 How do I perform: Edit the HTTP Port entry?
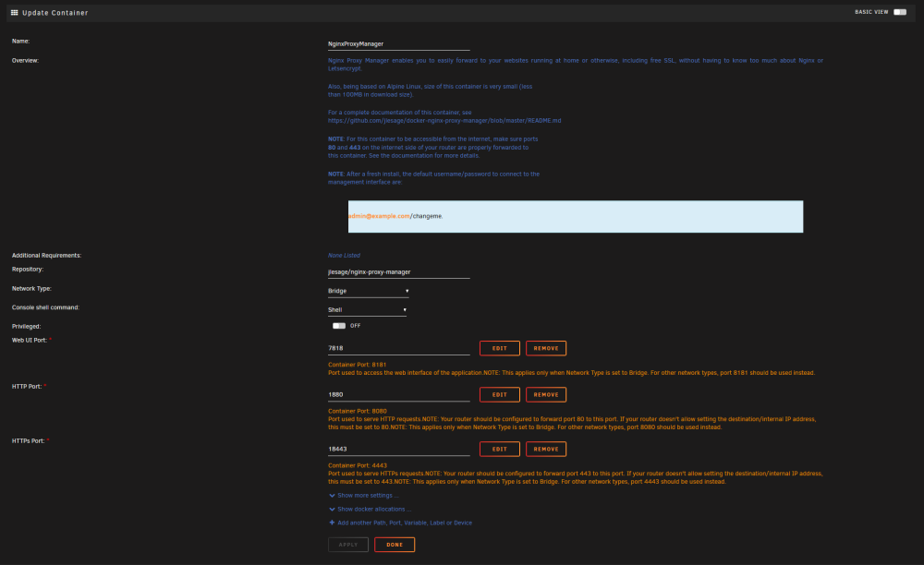(500, 395)
